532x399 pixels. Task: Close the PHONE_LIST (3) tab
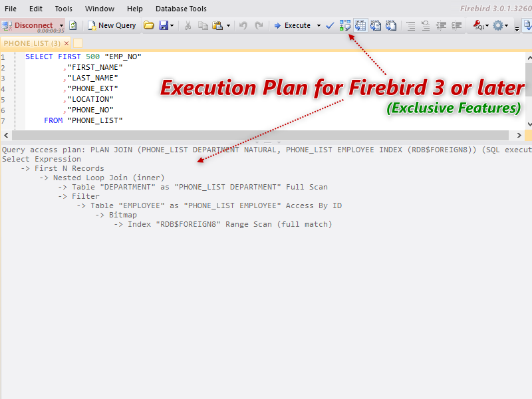coord(66,43)
